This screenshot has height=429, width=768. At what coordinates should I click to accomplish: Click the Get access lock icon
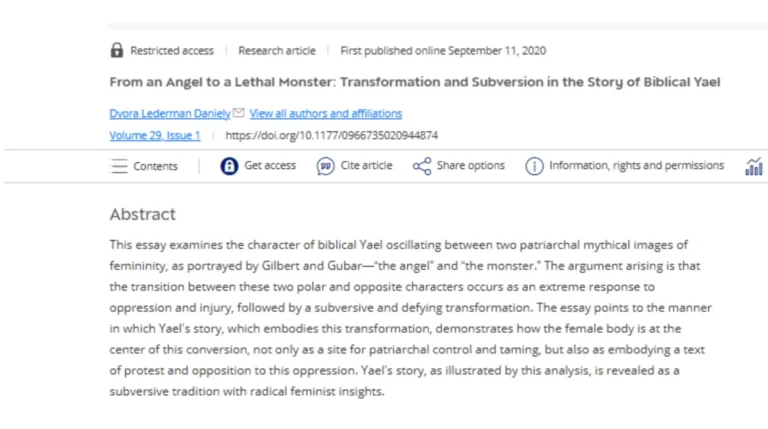pos(229,166)
